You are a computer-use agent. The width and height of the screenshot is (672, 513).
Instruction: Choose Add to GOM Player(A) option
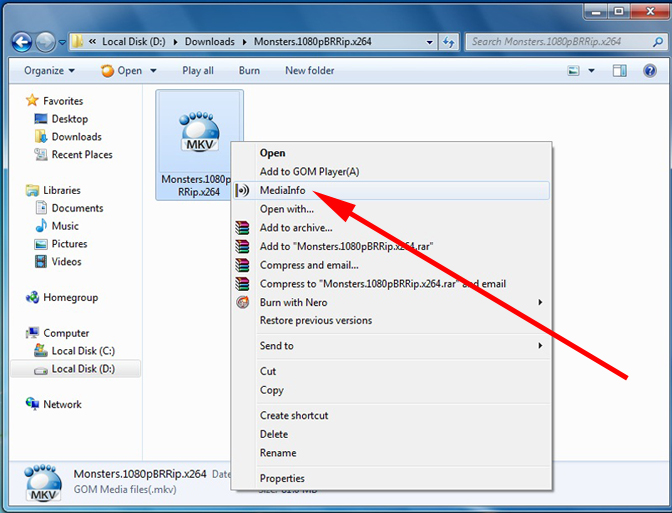pyautogui.click(x=309, y=172)
